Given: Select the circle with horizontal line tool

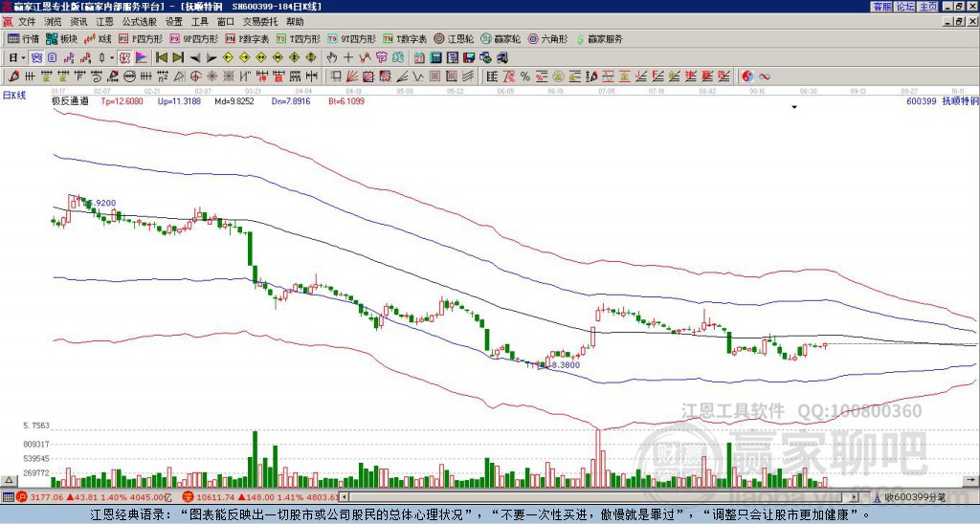Looking at the screenshot, I should (129, 76).
